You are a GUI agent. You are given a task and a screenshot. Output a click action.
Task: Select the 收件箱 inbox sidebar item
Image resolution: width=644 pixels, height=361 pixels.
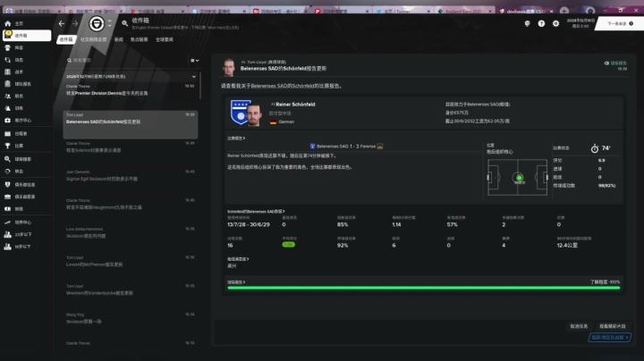27,36
